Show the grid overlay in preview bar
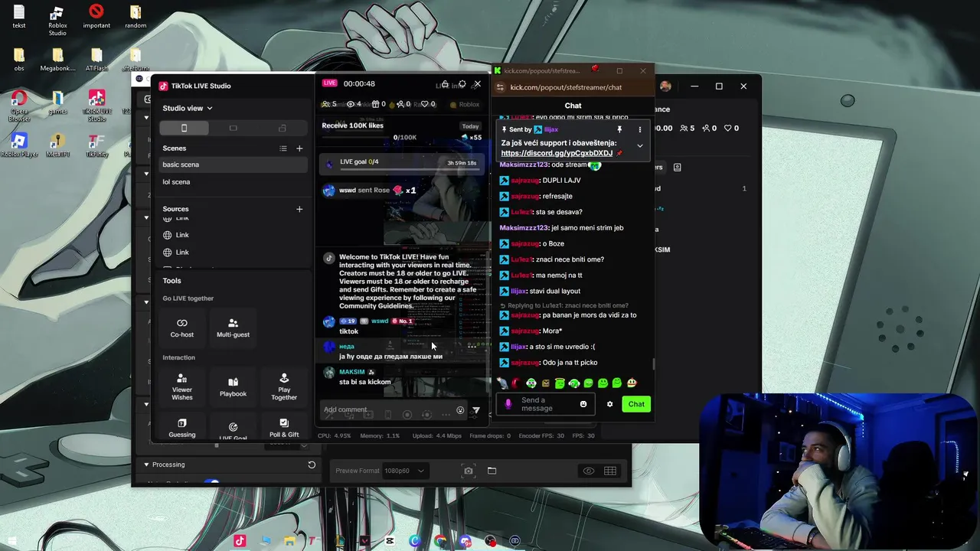 pyautogui.click(x=610, y=471)
